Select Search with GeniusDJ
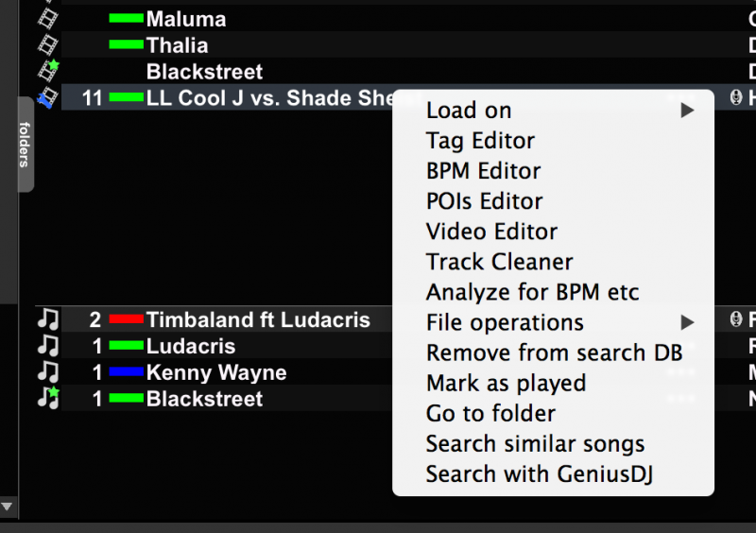756x533 pixels. 539,474
